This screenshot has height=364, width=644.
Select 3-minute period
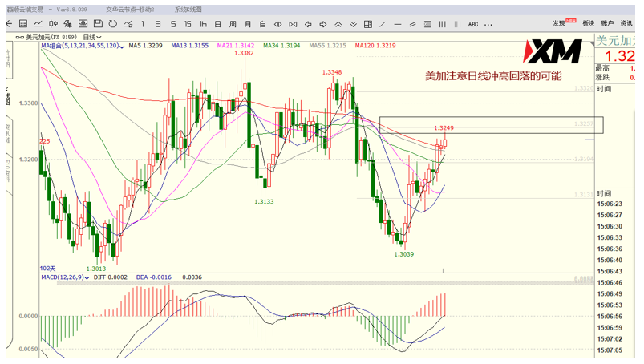tap(158, 24)
